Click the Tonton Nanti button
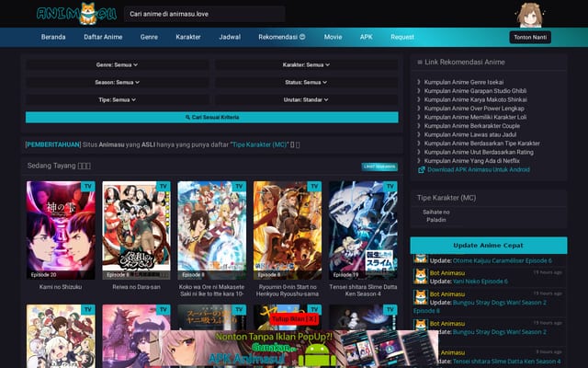This screenshot has width=588, height=368. [x=530, y=37]
